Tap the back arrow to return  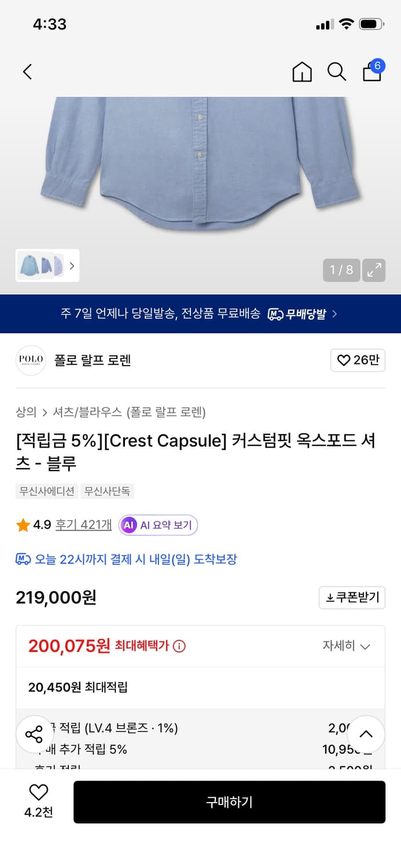[27, 72]
